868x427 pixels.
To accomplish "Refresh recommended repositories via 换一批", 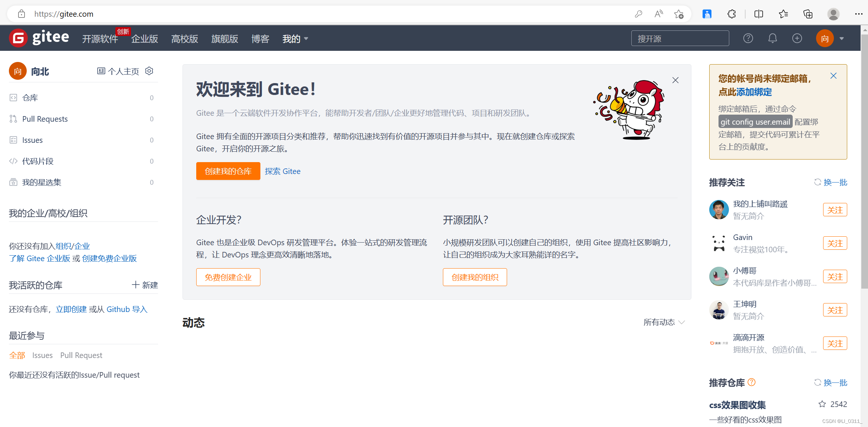I will point(831,382).
